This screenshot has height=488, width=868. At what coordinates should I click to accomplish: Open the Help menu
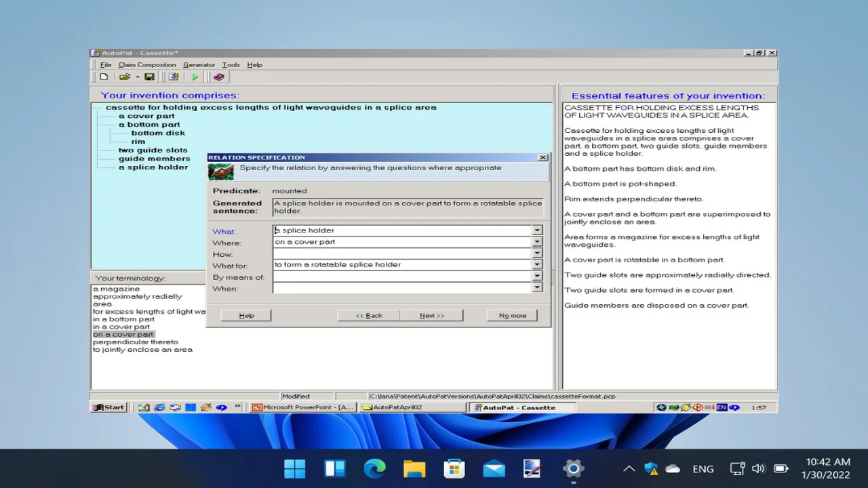[254, 65]
